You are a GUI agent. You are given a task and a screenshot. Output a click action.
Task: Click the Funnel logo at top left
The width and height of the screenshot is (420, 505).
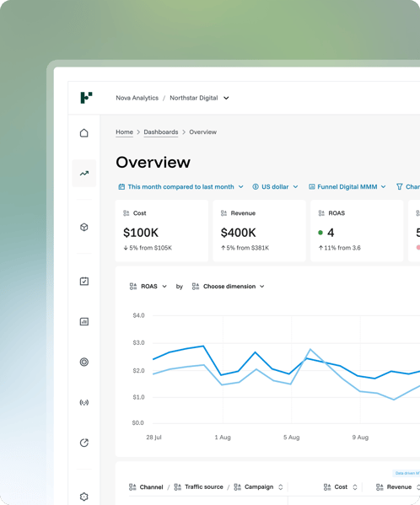tap(86, 98)
